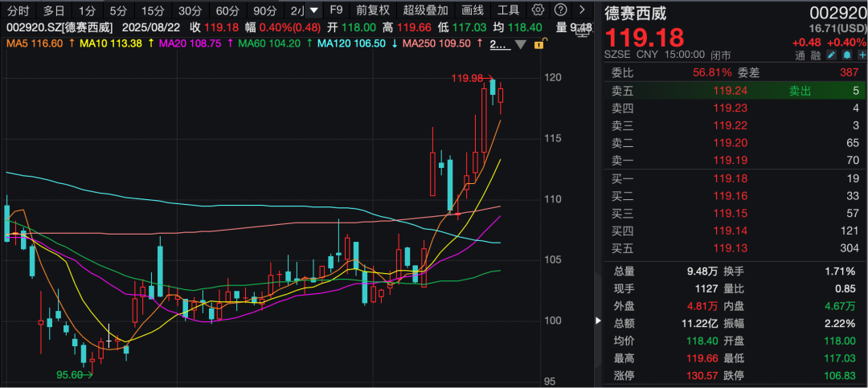Collapse side panel with small arrow handle

[x=597, y=321]
